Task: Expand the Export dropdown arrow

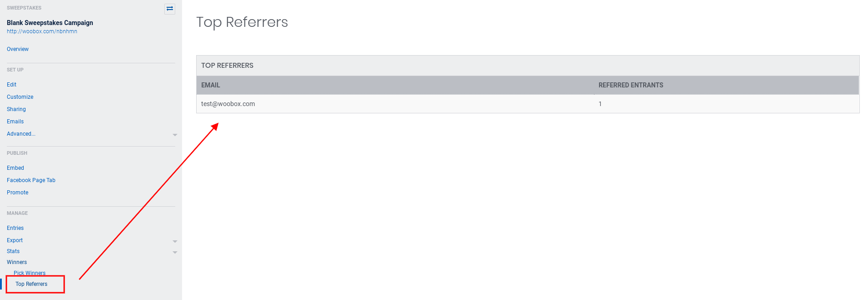Action: pyautogui.click(x=175, y=241)
